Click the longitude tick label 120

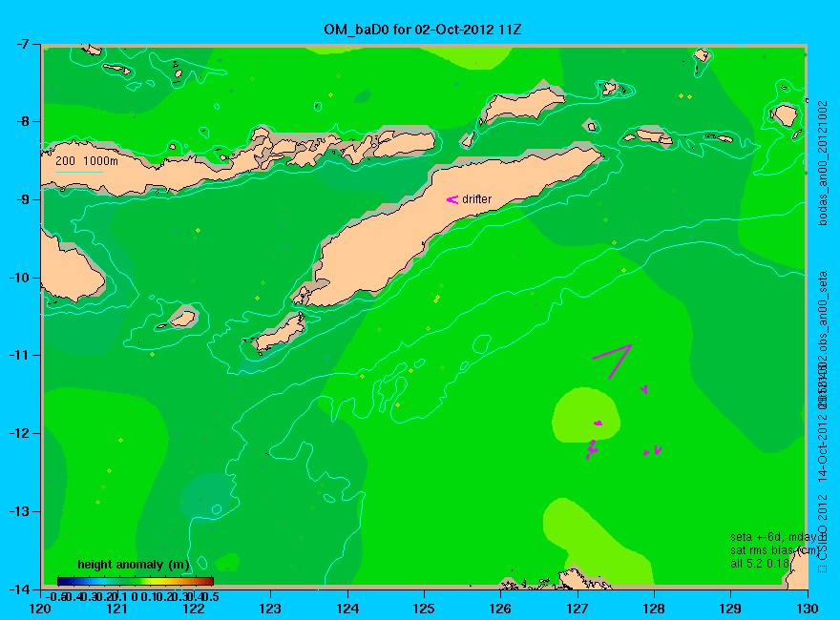coord(40,609)
